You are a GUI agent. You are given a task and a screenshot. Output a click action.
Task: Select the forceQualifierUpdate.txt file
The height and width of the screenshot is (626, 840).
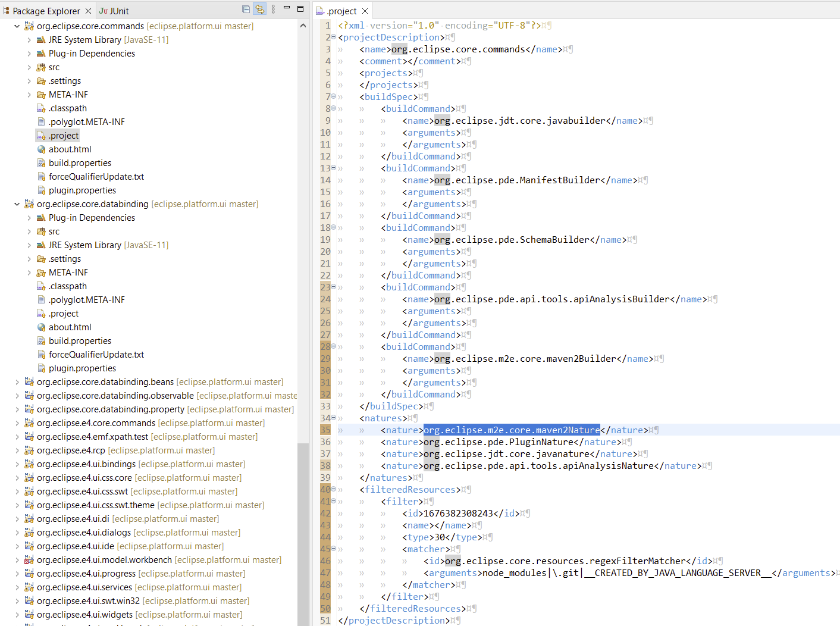(x=98, y=176)
